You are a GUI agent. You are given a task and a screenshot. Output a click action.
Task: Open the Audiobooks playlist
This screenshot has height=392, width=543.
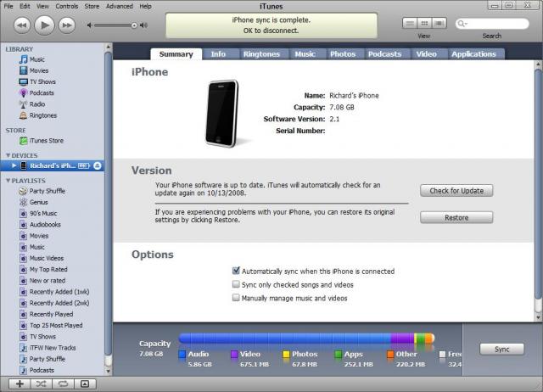coord(40,224)
